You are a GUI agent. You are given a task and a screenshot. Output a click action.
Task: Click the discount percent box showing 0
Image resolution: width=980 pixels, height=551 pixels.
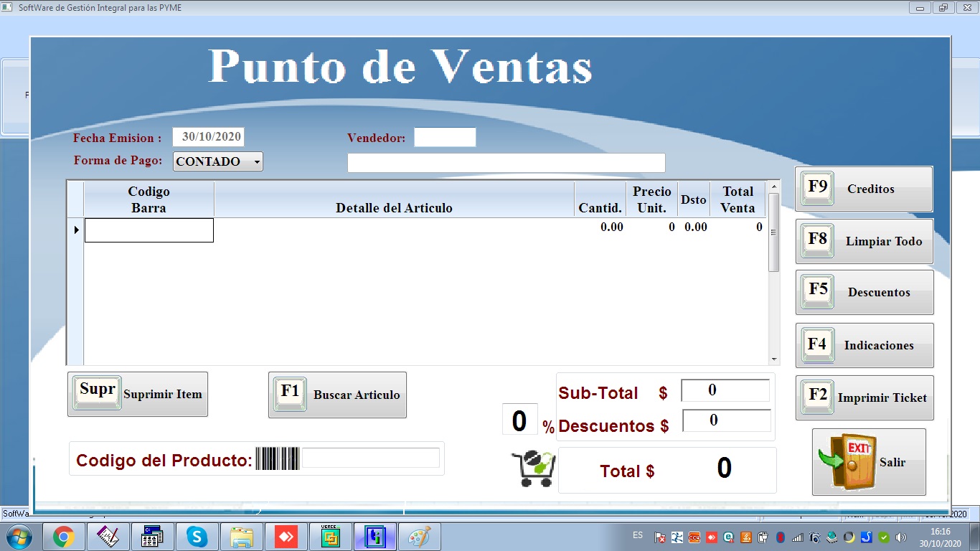pyautogui.click(x=520, y=420)
